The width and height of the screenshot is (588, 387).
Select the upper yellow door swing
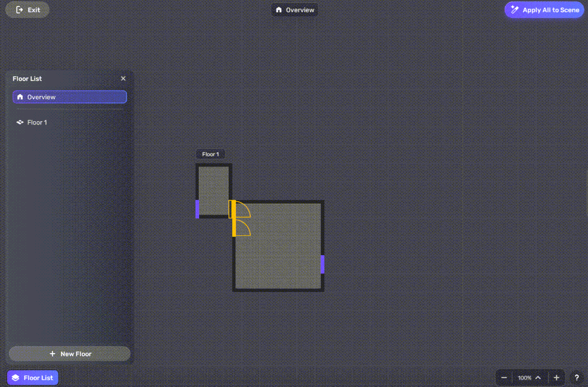[243, 210]
